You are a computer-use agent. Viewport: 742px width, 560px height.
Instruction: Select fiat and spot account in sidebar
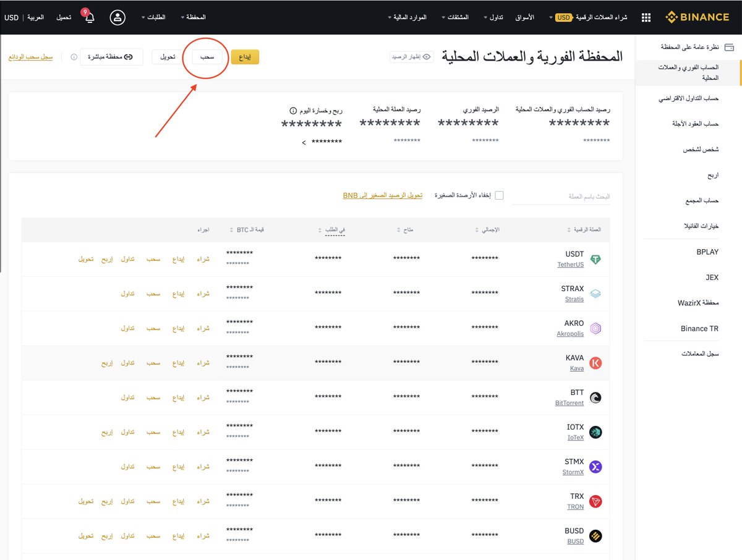[x=688, y=72]
